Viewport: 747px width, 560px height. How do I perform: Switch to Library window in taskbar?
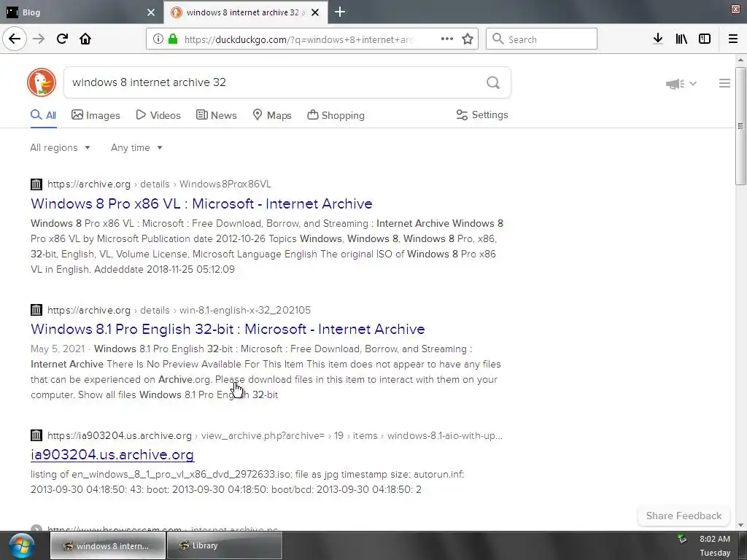coord(225,545)
